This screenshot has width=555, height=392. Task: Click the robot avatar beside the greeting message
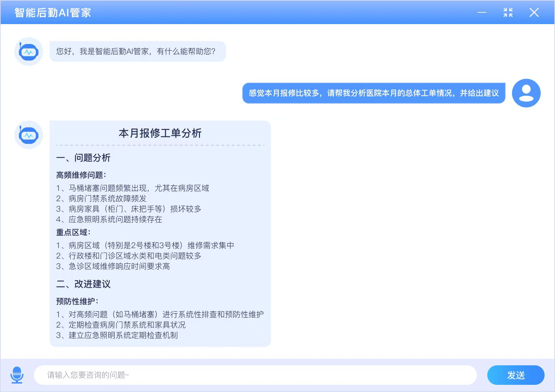pyautogui.click(x=28, y=51)
